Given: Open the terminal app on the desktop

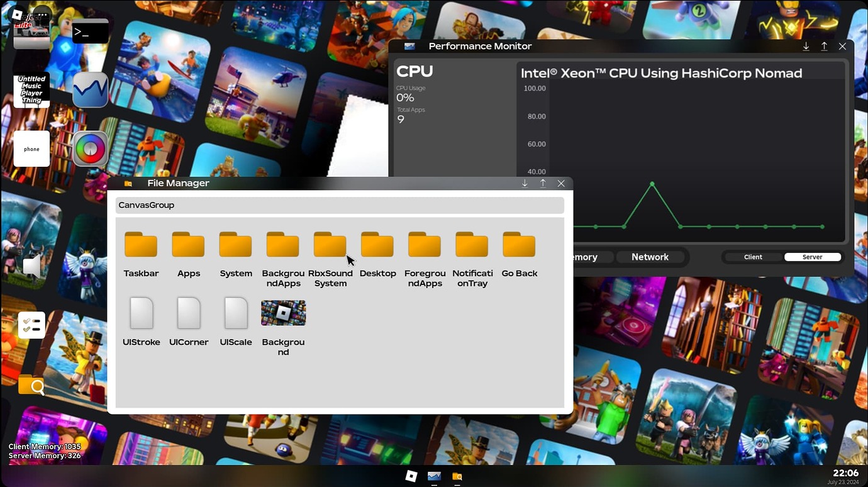Looking at the screenshot, I should [90, 31].
